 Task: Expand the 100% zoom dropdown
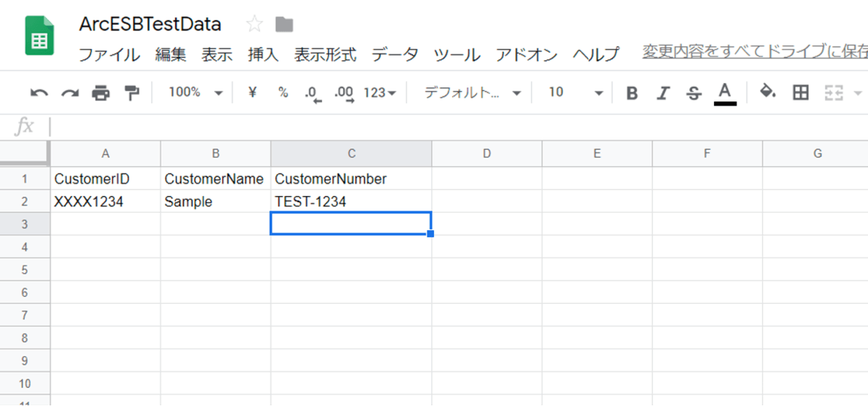(x=195, y=93)
